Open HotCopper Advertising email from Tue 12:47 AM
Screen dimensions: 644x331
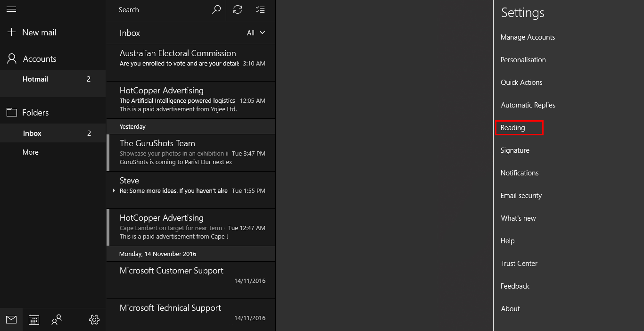click(191, 227)
